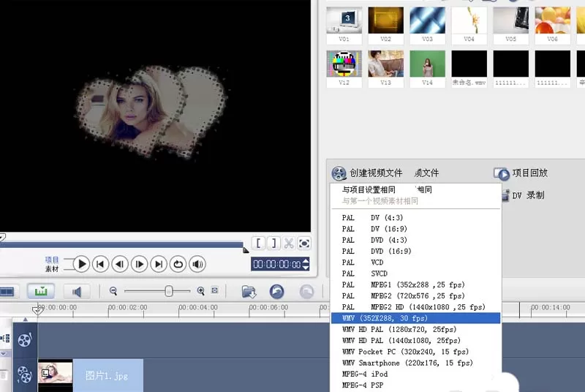
Task: Toggle the Repeat playback button
Action: [x=178, y=264]
